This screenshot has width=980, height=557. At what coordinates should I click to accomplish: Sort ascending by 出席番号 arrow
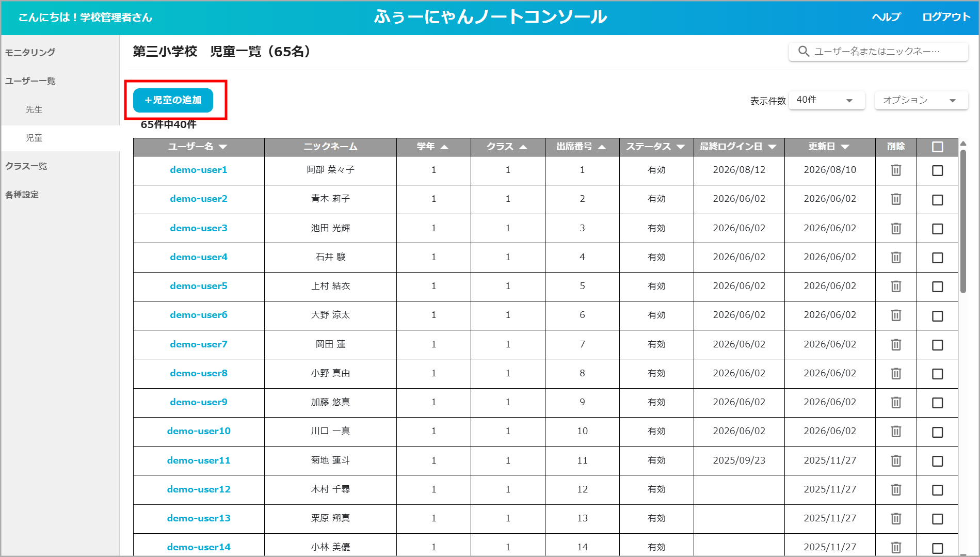[x=602, y=147]
